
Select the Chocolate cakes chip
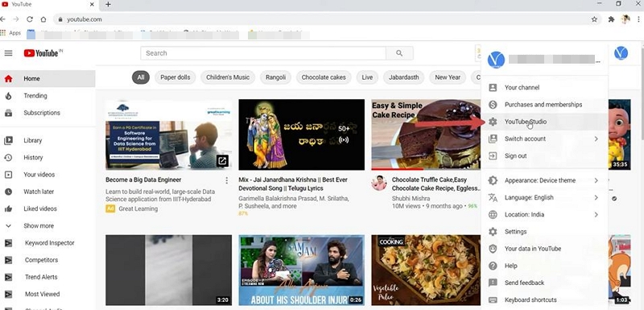324,77
